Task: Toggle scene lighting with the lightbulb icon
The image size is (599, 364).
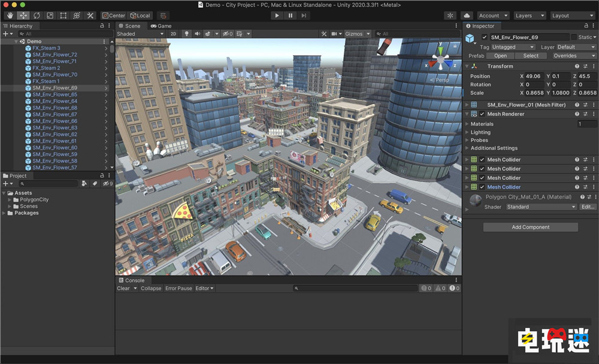Action: click(186, 34)
